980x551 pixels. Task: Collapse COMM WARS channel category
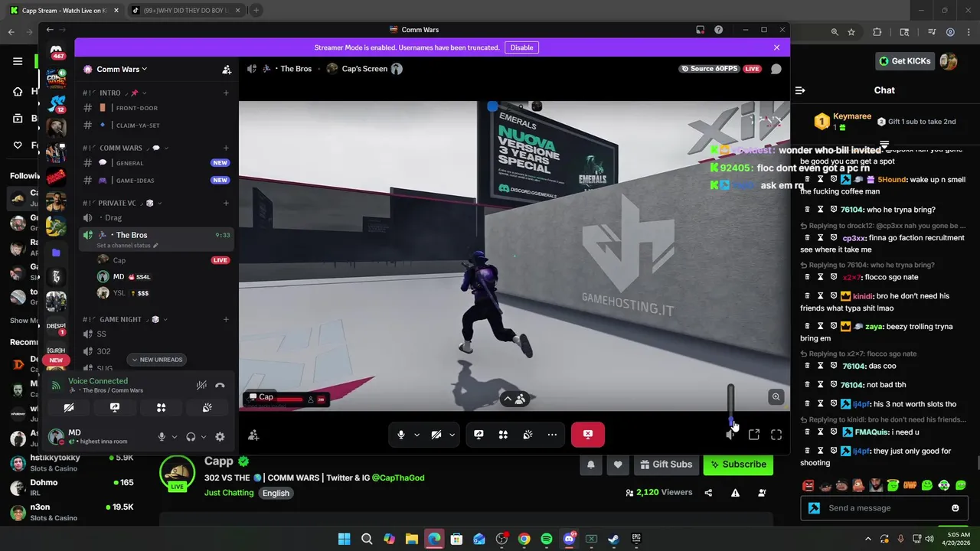(127, 148)
